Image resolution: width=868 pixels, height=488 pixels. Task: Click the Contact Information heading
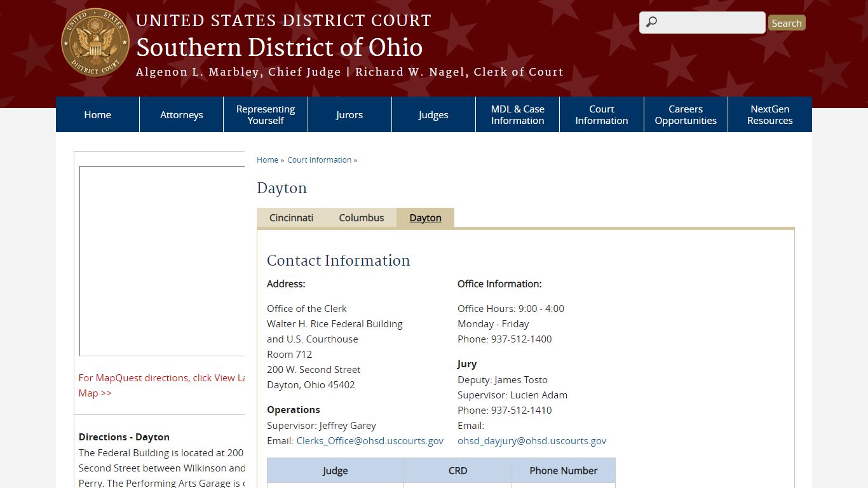click(339, 261)
